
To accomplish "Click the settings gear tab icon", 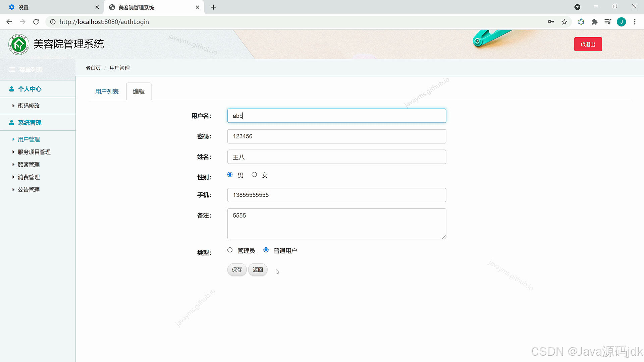I will [x=12, y=7].
